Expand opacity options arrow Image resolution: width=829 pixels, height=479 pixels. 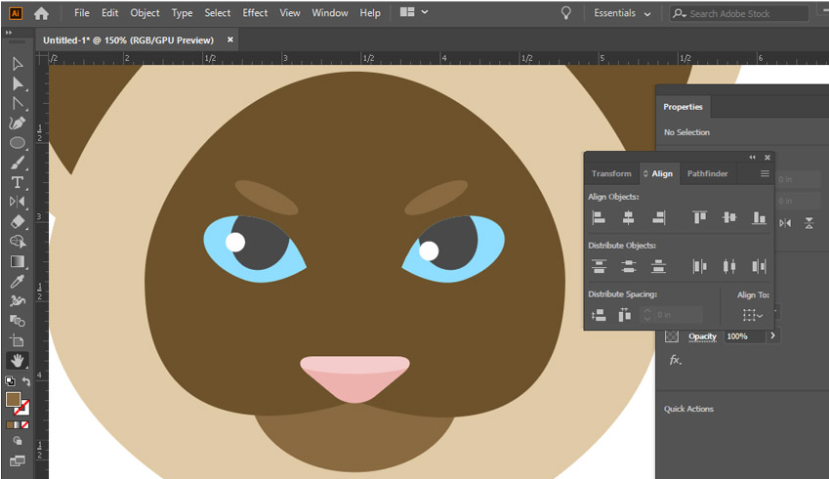coord(773,336)
